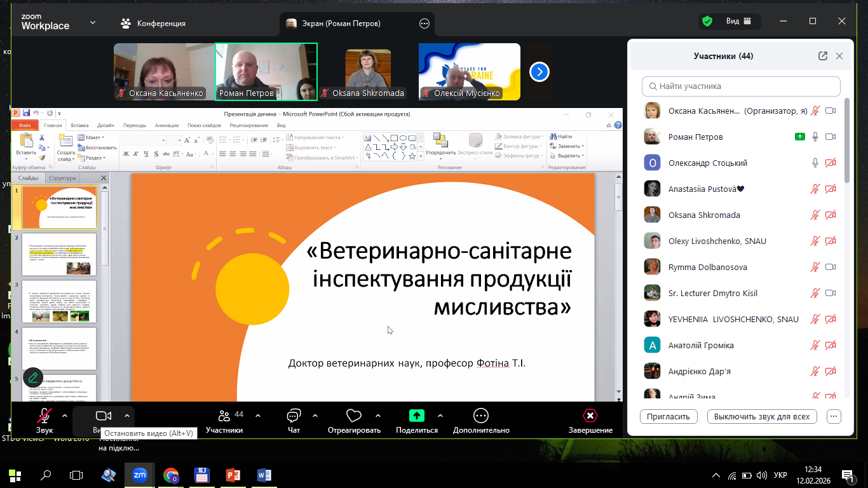The height and width of the screenshot is (488, 868).
Task: Pop out the Participants panel
Action: [823, 56]
